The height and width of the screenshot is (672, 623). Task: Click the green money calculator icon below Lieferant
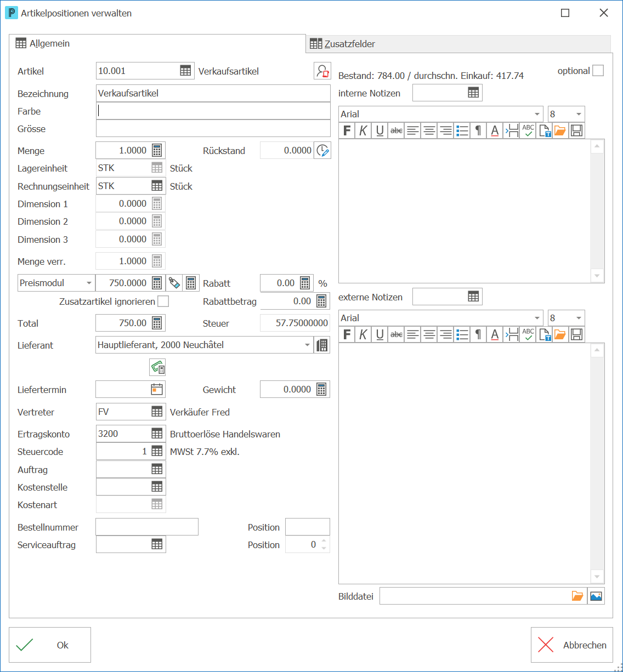pos(157,367)
